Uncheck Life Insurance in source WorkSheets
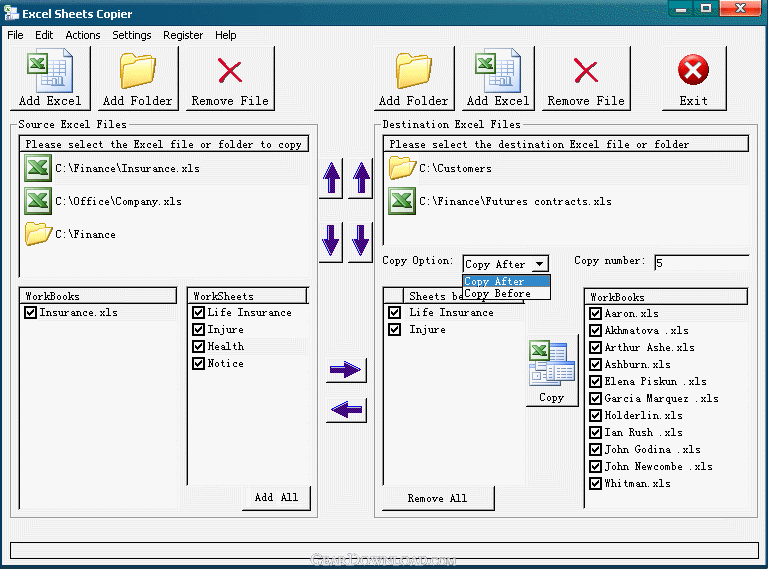The width and height of the screenshot is (768, 569). click(x=198, y=312)
